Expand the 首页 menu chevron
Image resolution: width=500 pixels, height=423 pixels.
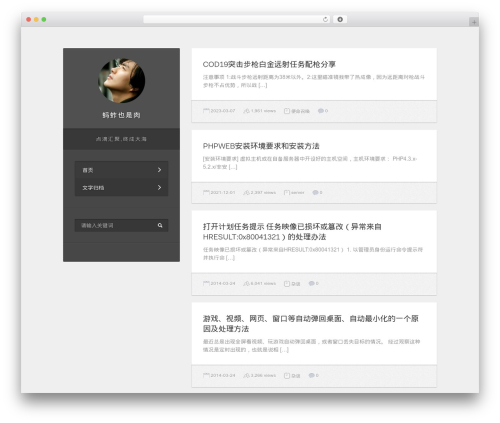click(159, 170)
